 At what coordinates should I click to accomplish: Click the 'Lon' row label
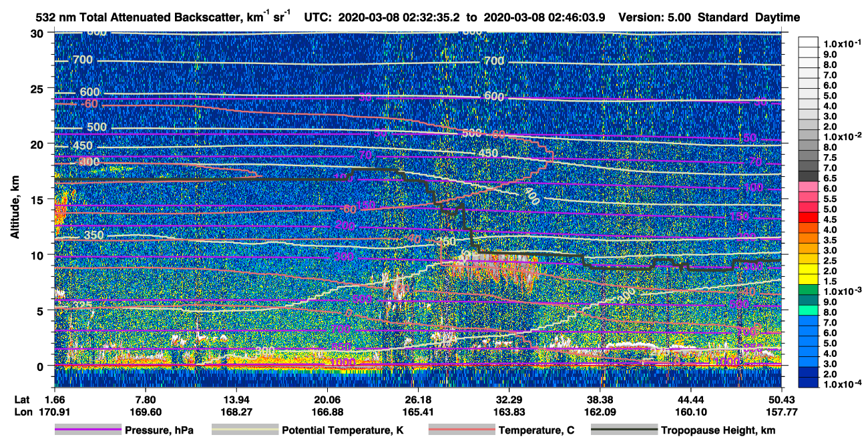pos(22,412)
